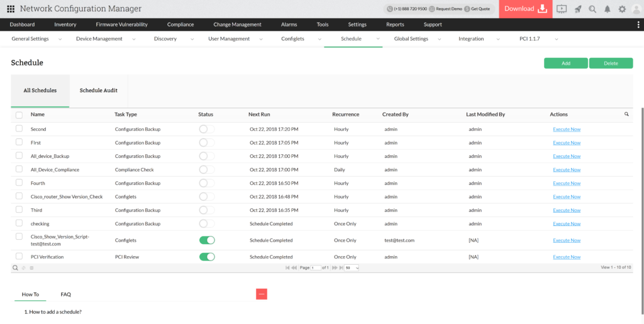Expand the Device Management dropdown arrow
The image size is (644, 324).
point(135,39)
